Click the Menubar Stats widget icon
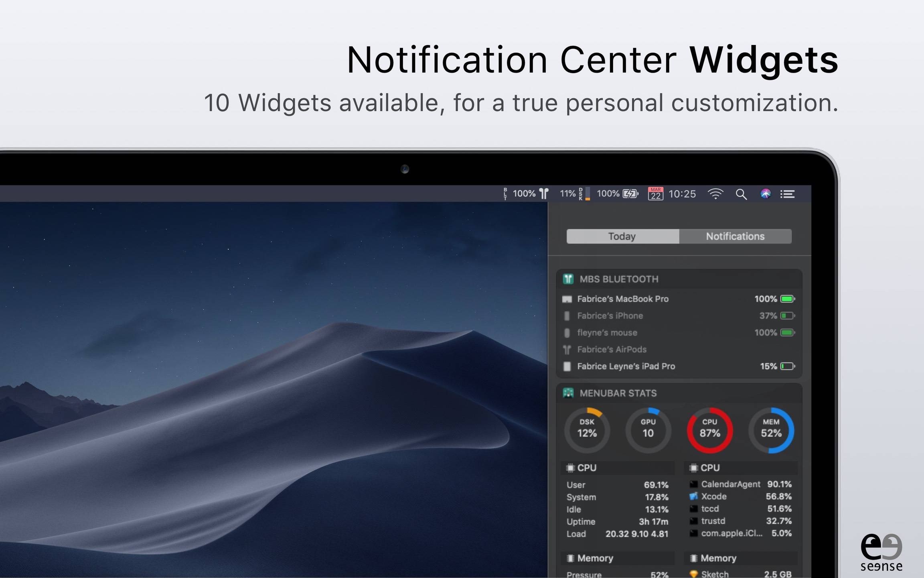Viewport: 924px width, 578px height. tap(568, 393)
